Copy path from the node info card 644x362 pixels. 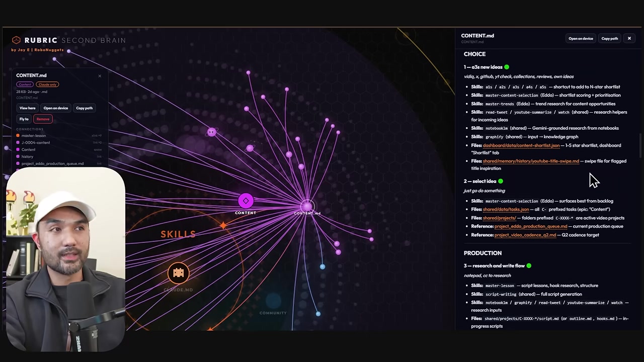coord(84,108)
